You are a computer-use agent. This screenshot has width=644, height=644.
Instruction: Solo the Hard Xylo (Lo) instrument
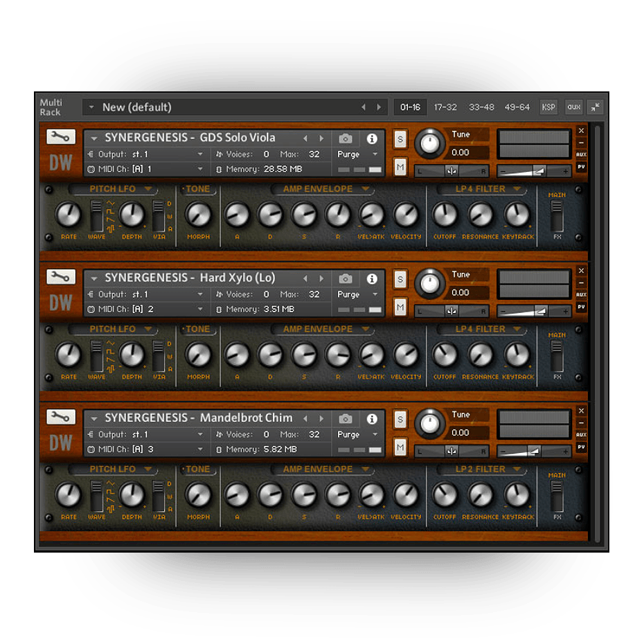pyautogui.click(x=400, y=279)
